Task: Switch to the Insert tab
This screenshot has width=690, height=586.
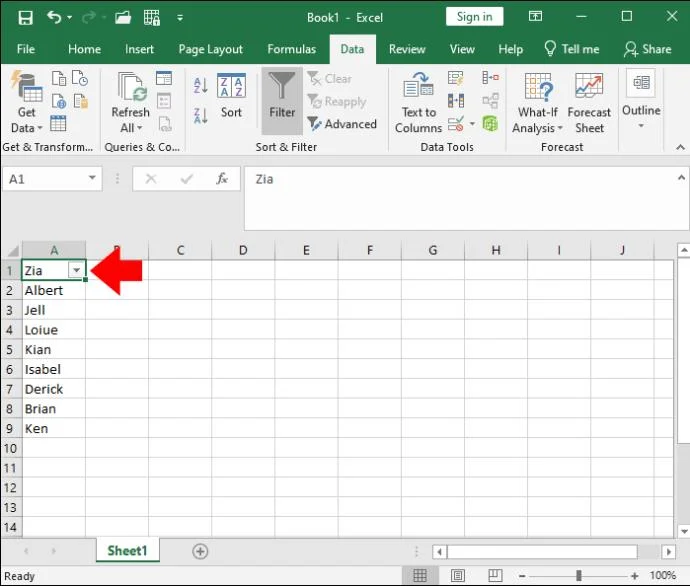Action: (x=139, y=49)
